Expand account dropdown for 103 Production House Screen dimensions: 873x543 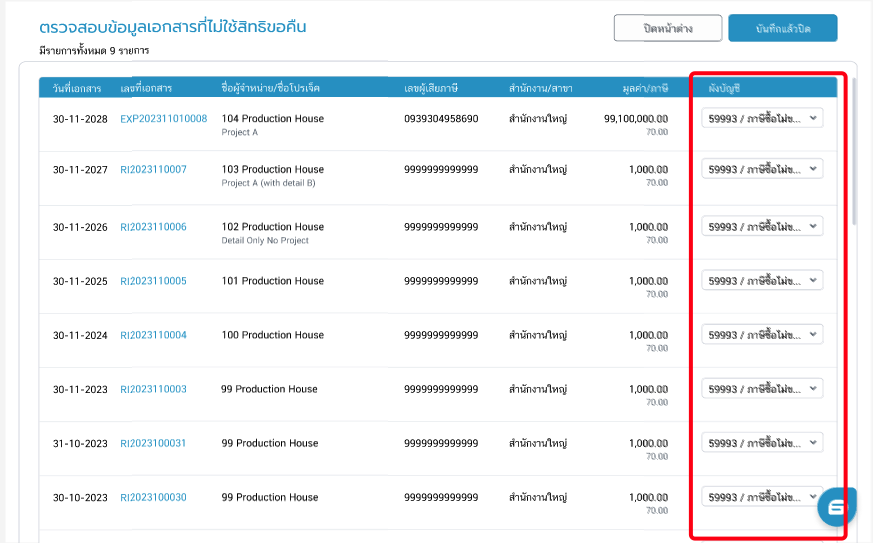click(x=762, y=170)
